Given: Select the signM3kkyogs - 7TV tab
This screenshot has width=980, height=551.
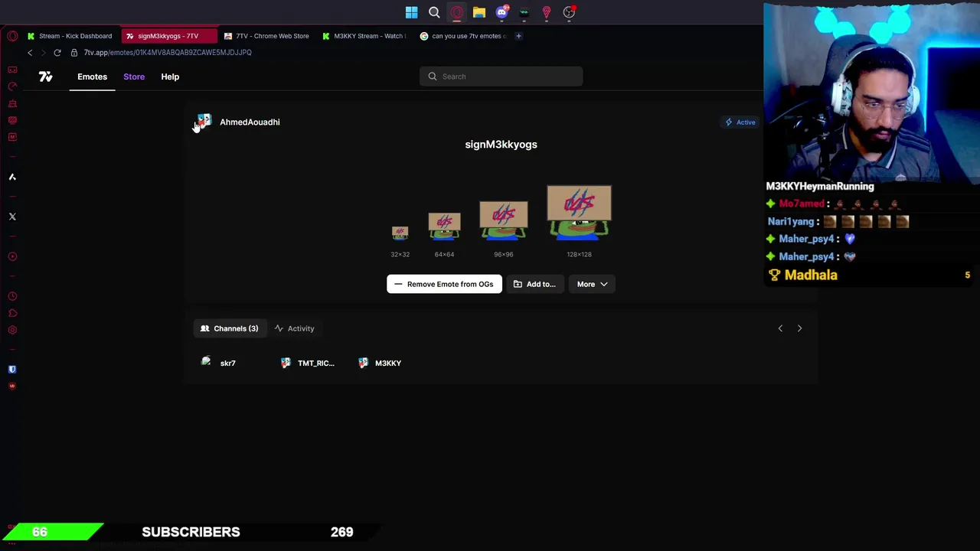Looking at the screenshot, I should click(x=170, y=36).
